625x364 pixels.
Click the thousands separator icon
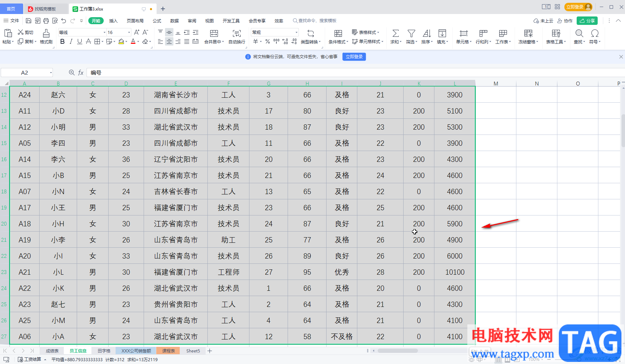(276, 42)
